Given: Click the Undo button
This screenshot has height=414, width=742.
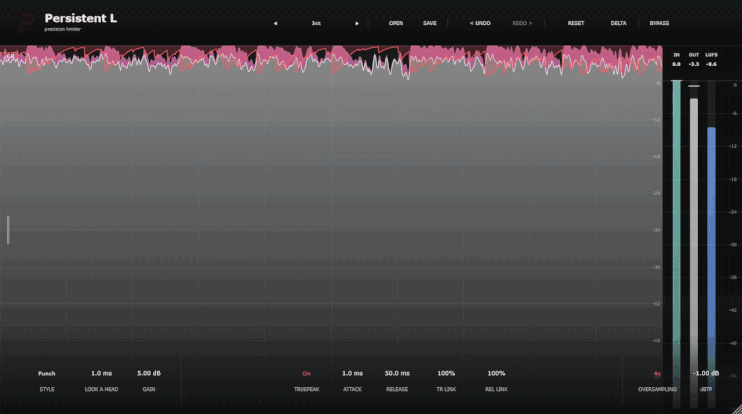Looking at the screenshot, I should pyautogui.click(x=480, y=23).
